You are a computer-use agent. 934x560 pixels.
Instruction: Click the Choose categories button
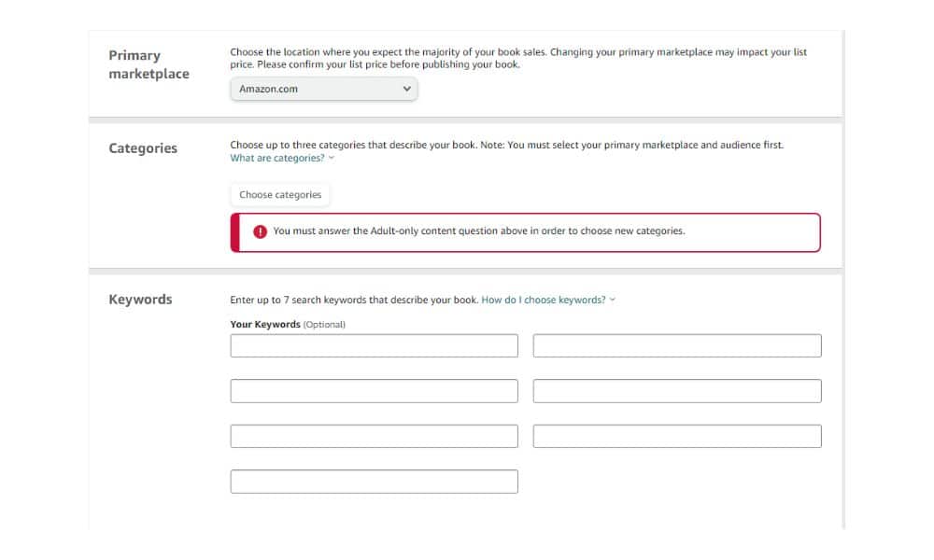coord(280,195)
